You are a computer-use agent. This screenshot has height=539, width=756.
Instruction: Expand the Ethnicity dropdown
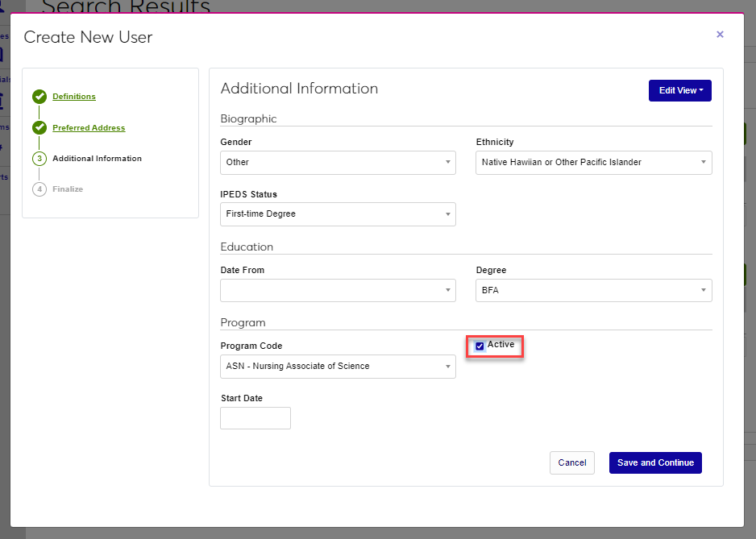tap(593, 163)
